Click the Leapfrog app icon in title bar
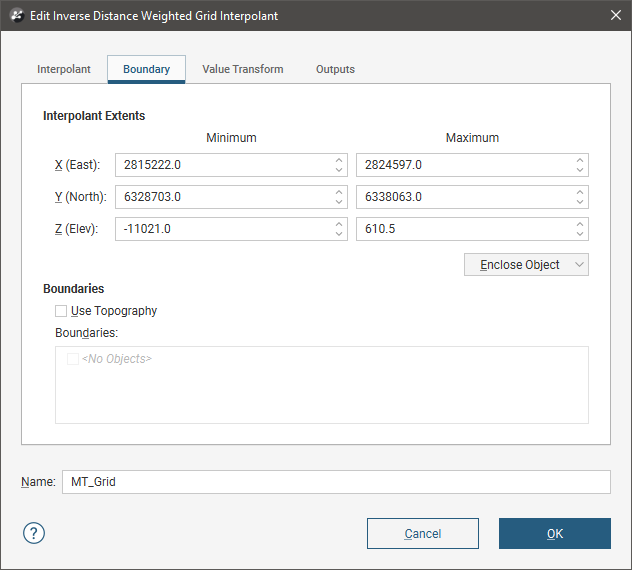Viewport: 632px width, 570px height. 16,16
